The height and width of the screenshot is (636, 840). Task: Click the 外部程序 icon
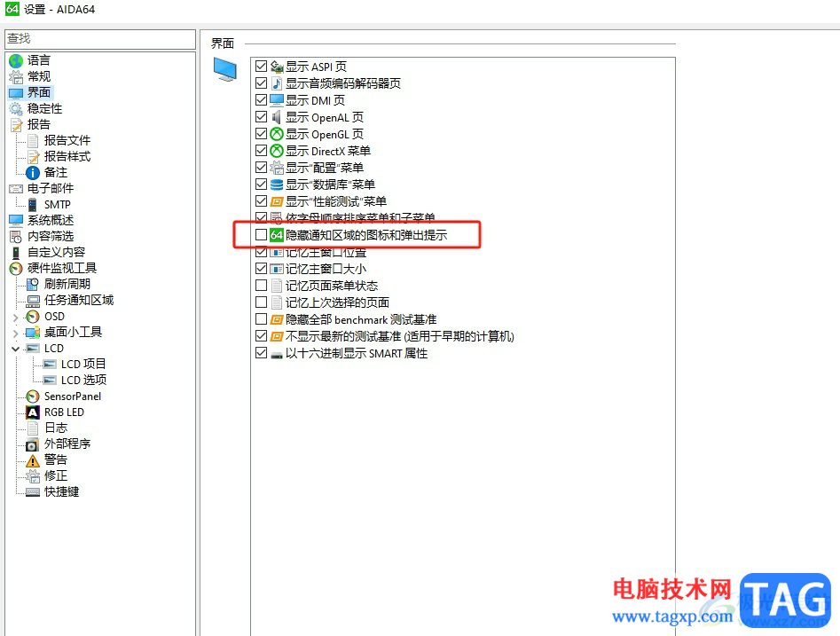point(33,444)
